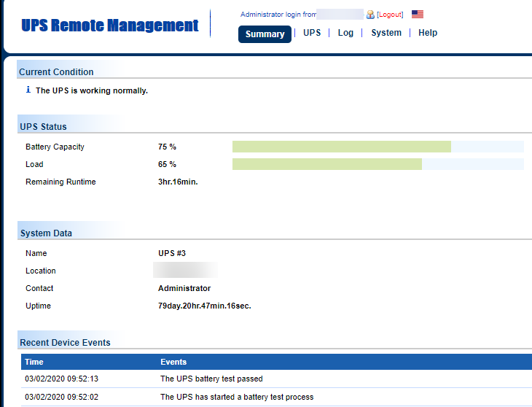Viewport: 532px width, 407px height.
Task: Log out using the Logout link
Action: pos(390,15)
